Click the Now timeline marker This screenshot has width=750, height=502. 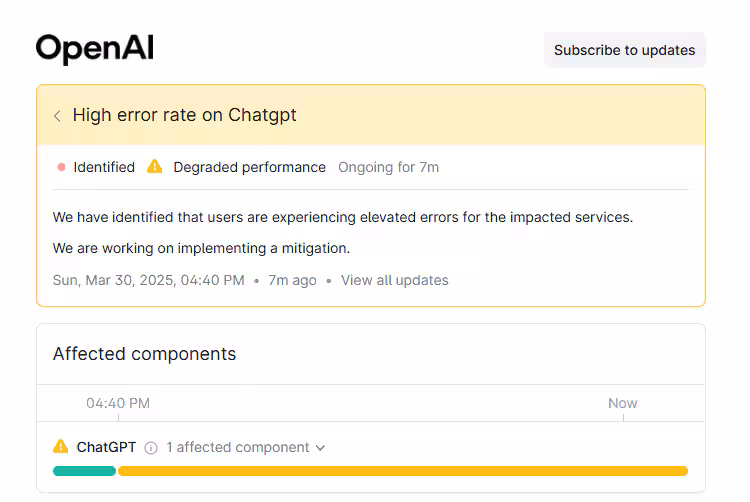[x=623, y=404]
